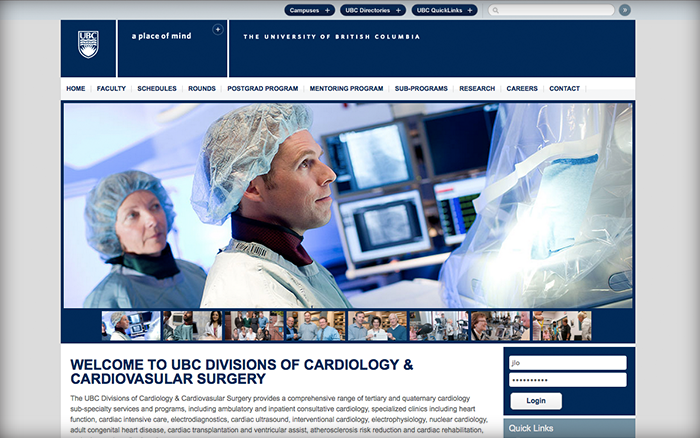The height and width of the screenshot is (438, 700).
Task: Click the Login button
Action: click(536, 401)
